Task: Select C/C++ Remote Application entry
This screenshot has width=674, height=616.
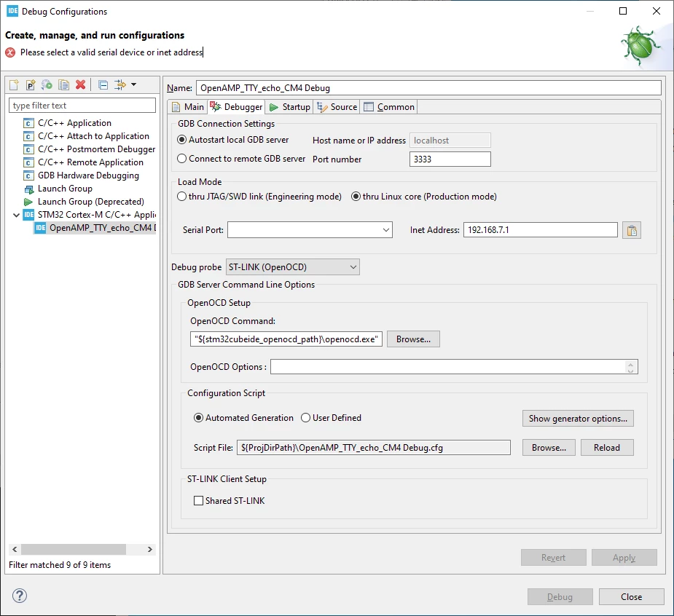Action: click(90, 162)
